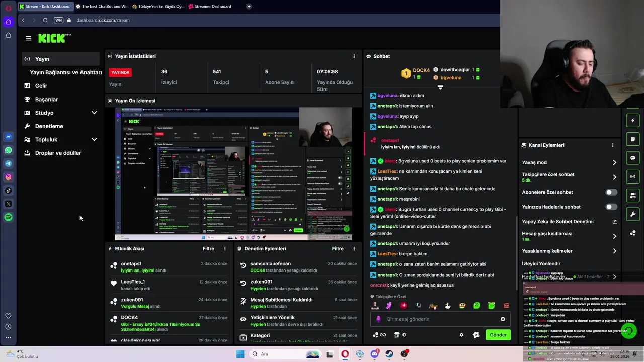Open Windows Start menu
This screenshot has height=362, width=644.
tap(240, 354)
